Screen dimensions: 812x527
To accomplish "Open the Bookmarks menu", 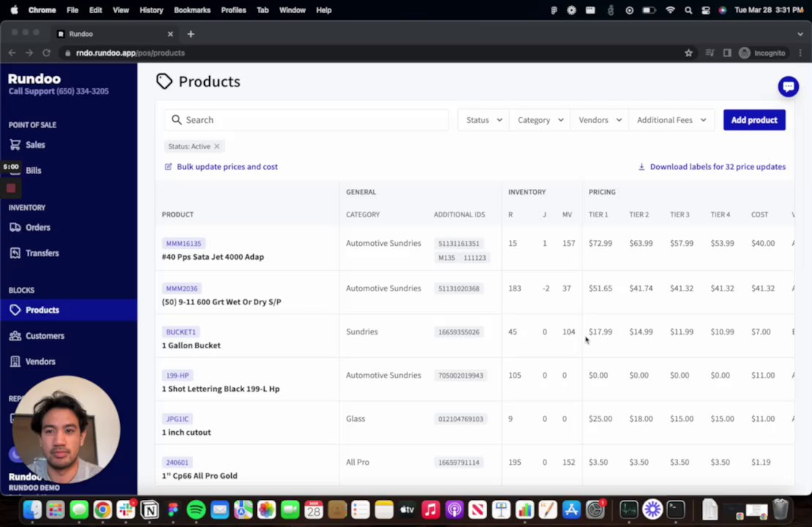I will (x=192, y=10).
